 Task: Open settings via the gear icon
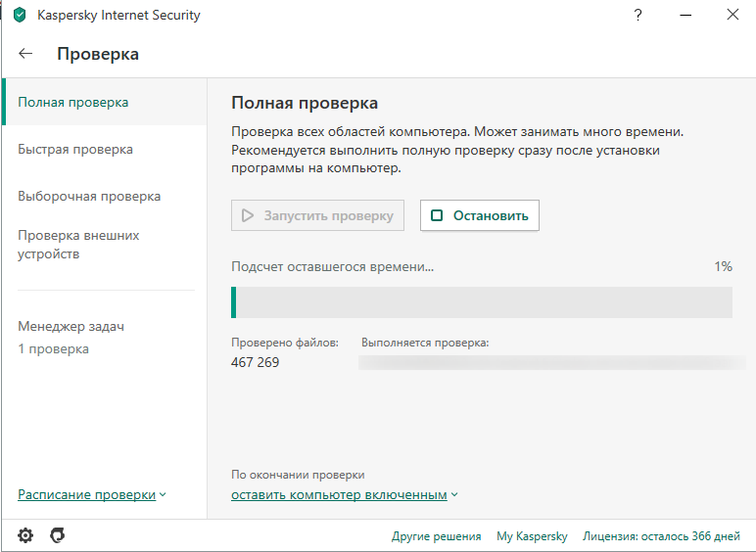point(25,535)
